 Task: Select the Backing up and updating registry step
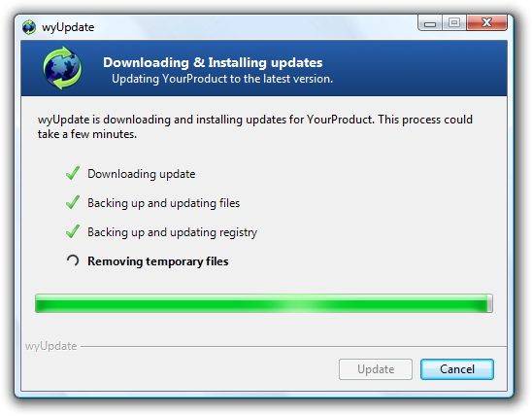pos(173,232)
